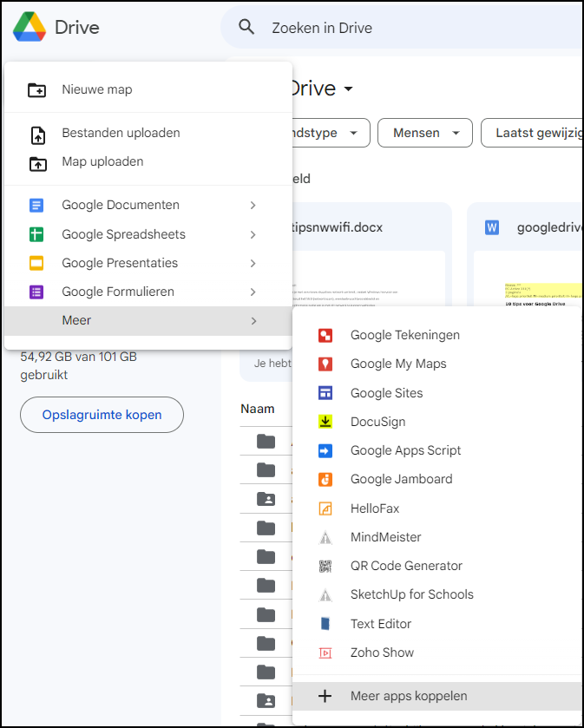This screenshot has width=584, height=728.
Task: Expand Google Spreadsheets submenu arrow
Action: click(253, 234)
